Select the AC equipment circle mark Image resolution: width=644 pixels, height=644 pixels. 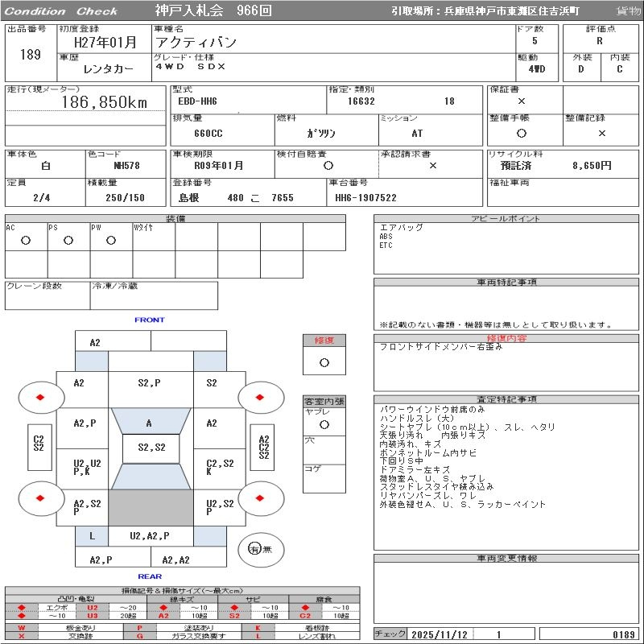point(26,240)
